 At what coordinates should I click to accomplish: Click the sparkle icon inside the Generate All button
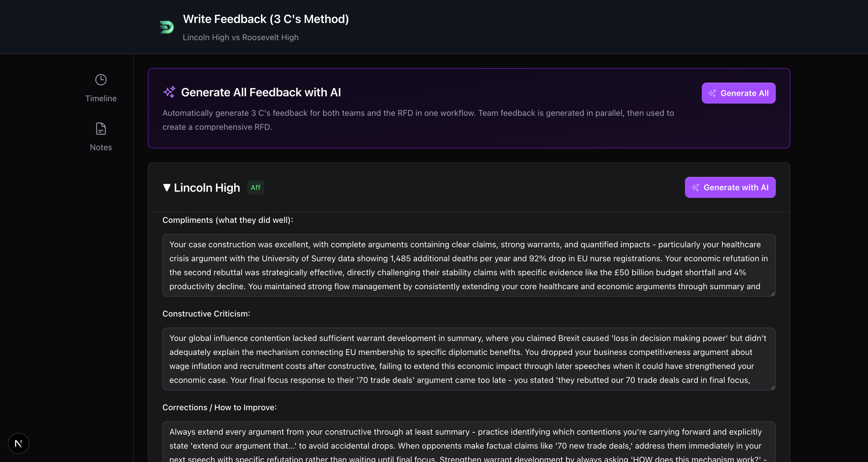point(713,93)
